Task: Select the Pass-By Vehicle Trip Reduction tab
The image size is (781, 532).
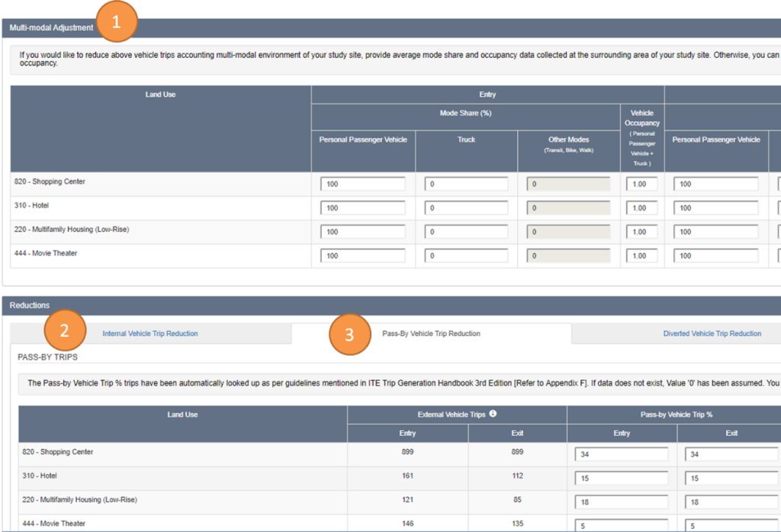Action: click(431, 333)
